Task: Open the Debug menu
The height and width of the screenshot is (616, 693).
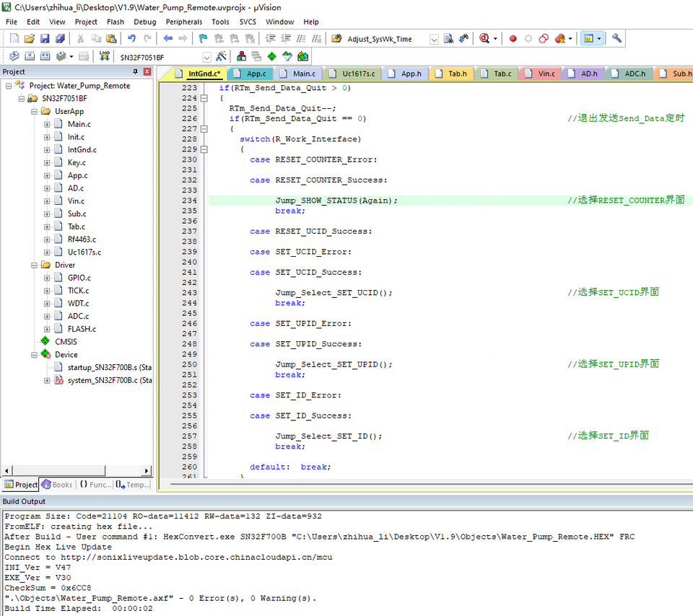Action: (145, 22)
